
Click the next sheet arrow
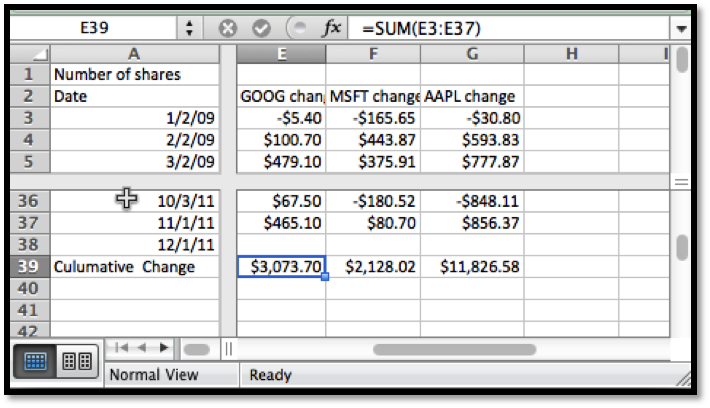(x=163, y=348)
